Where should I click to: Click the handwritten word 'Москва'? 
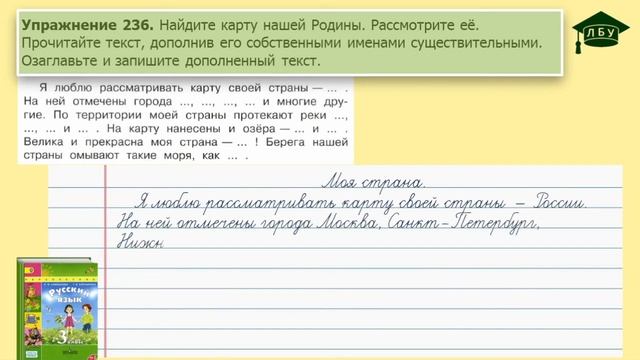point(349,223)
